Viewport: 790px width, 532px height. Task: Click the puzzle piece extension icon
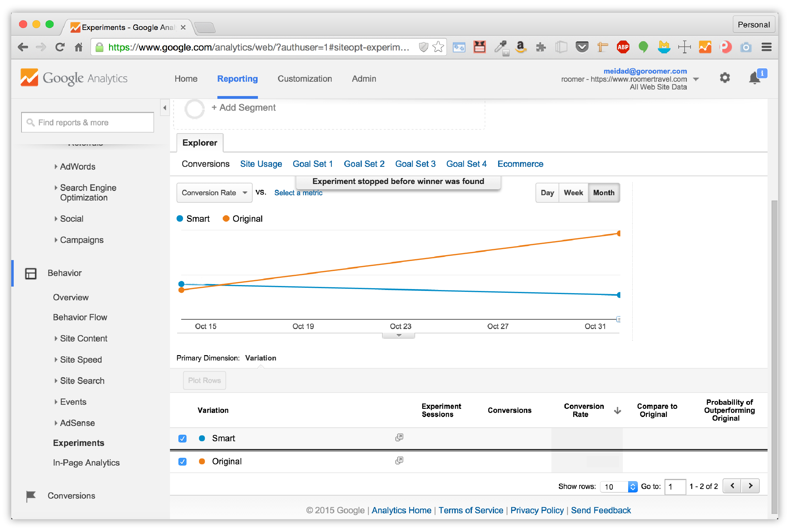coord(540,47)
